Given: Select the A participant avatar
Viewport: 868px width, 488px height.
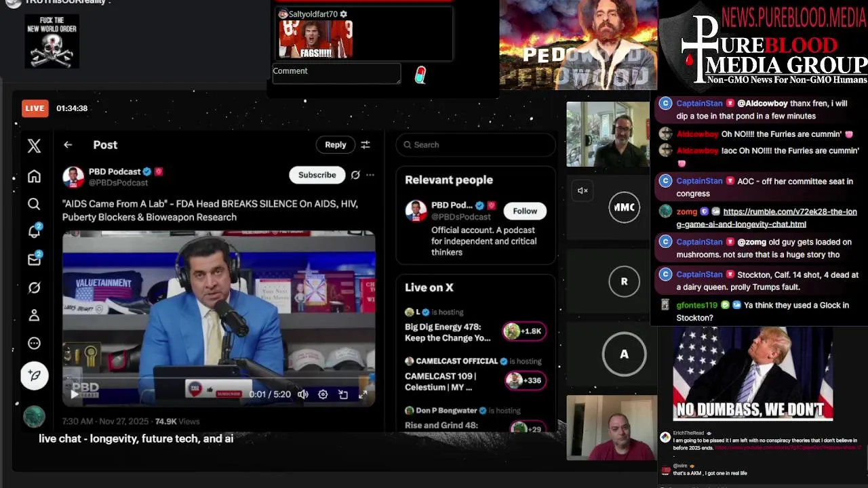Looking at the screenshot, I should tap(624, 354).
